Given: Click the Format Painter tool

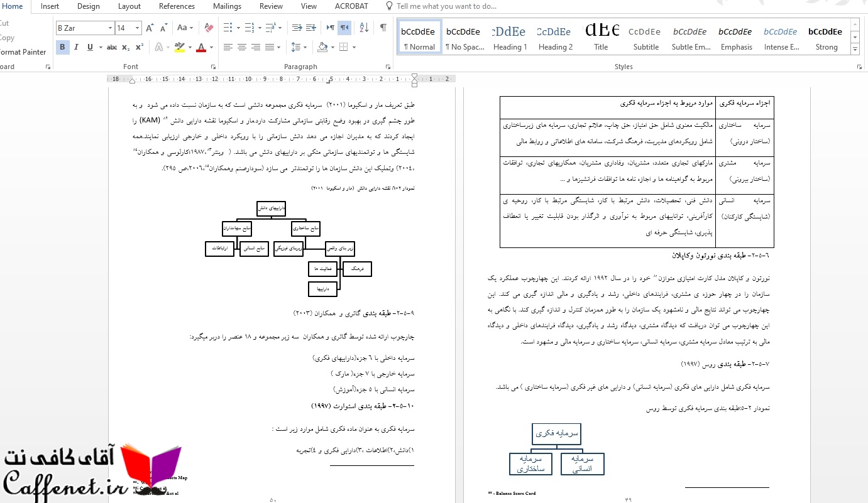Looking at the screenshot, I should [23, 52].
